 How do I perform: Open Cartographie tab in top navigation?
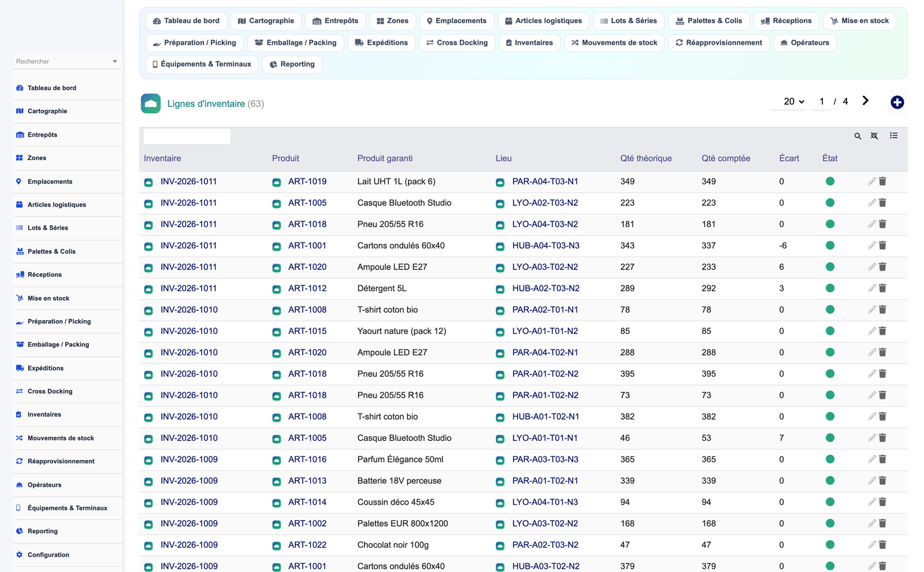266,21
